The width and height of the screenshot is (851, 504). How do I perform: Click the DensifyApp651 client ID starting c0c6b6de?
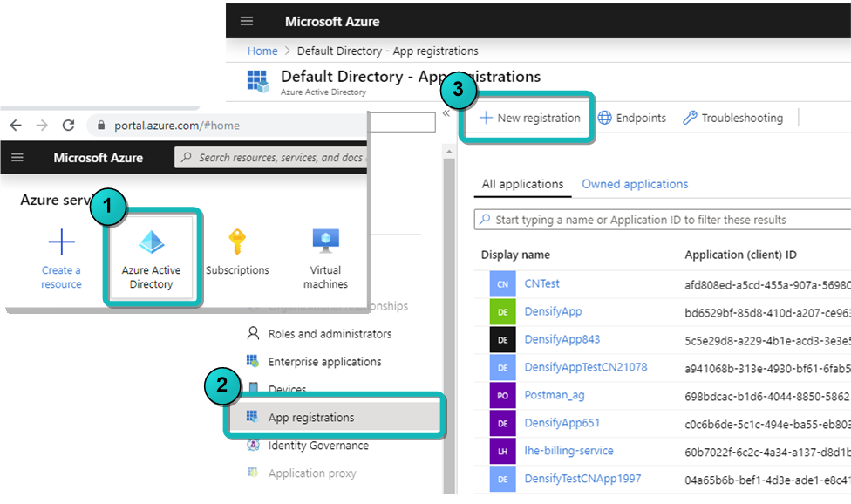coord(767,425)
